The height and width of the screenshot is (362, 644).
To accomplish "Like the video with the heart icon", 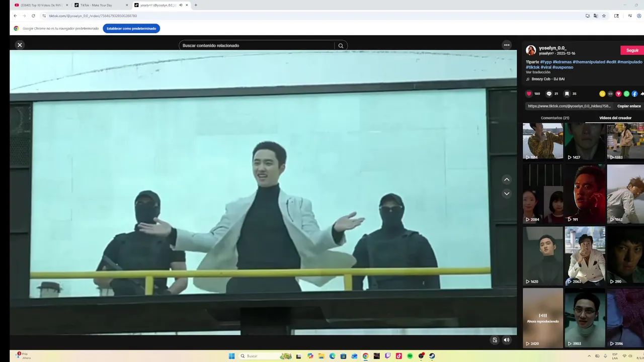I will 529,94.
